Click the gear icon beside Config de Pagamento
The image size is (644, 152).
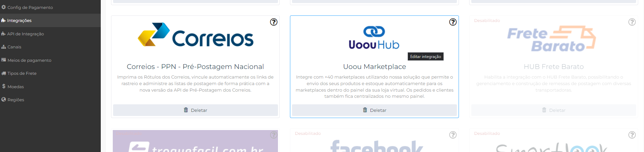click(4, 7)
